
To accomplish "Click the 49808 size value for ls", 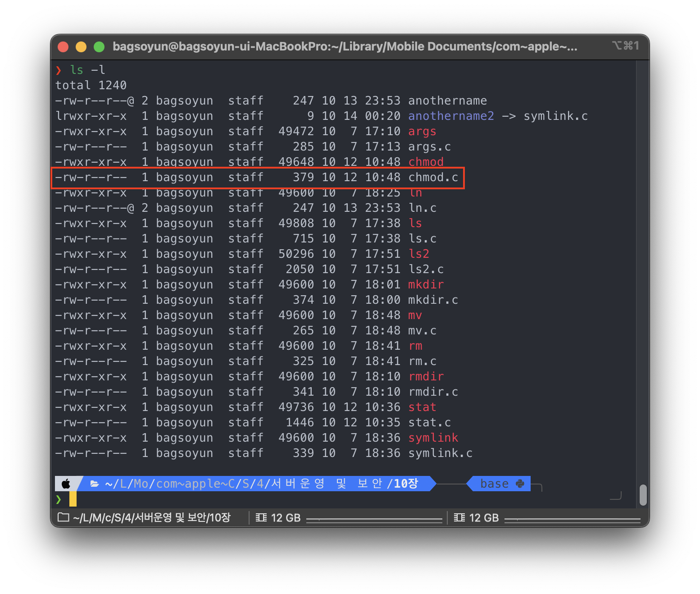I will point(296,223).
